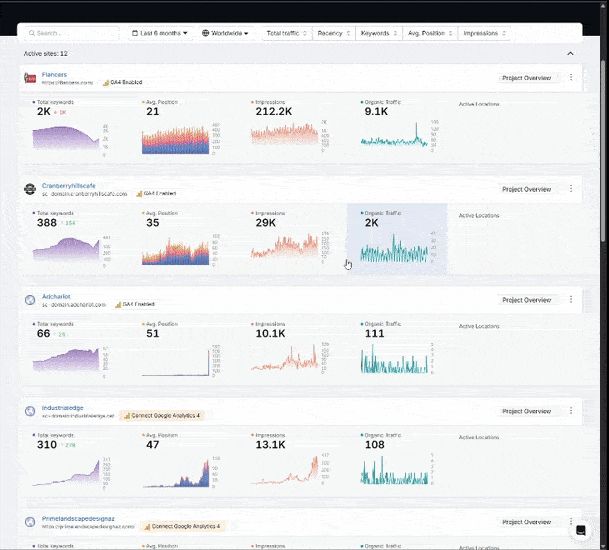Open the Last 6 months date dropdown
609x550 pixels.
pos(160,33)
